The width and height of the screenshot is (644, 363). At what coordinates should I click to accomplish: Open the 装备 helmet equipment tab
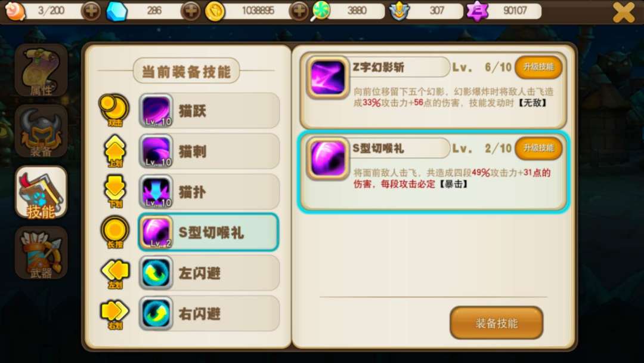point(41,131)
